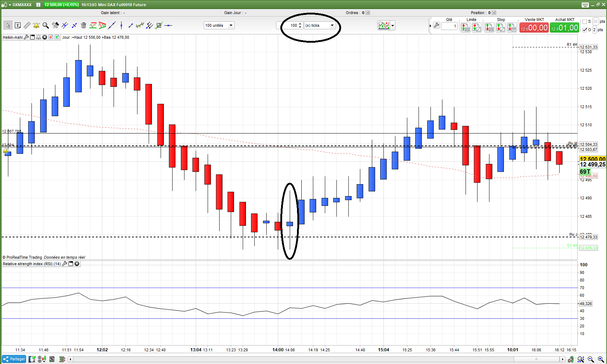The height and width of the screenshot is (364, 607).
Task: Open the yellow bell alert tool
Action: 37,25
